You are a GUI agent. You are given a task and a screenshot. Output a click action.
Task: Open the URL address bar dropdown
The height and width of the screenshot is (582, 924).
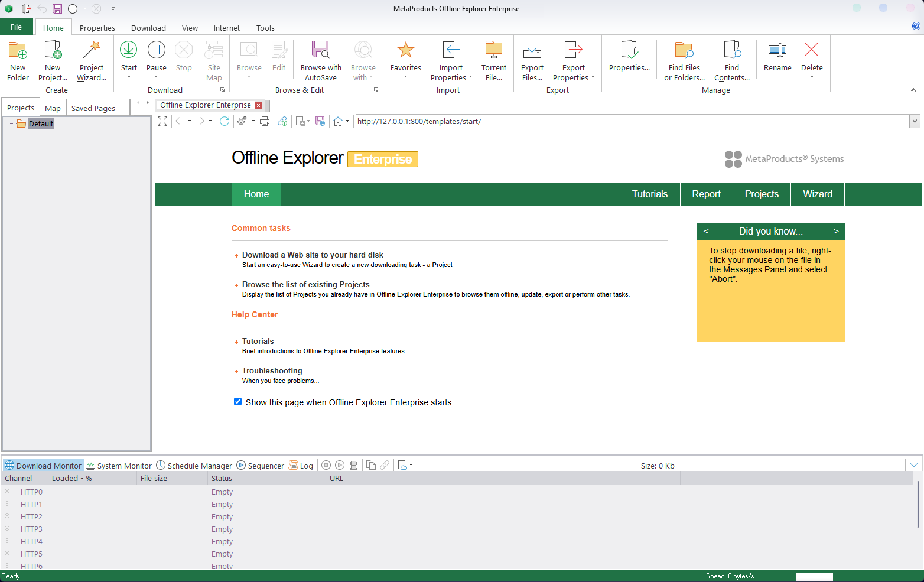coord(915,121)
